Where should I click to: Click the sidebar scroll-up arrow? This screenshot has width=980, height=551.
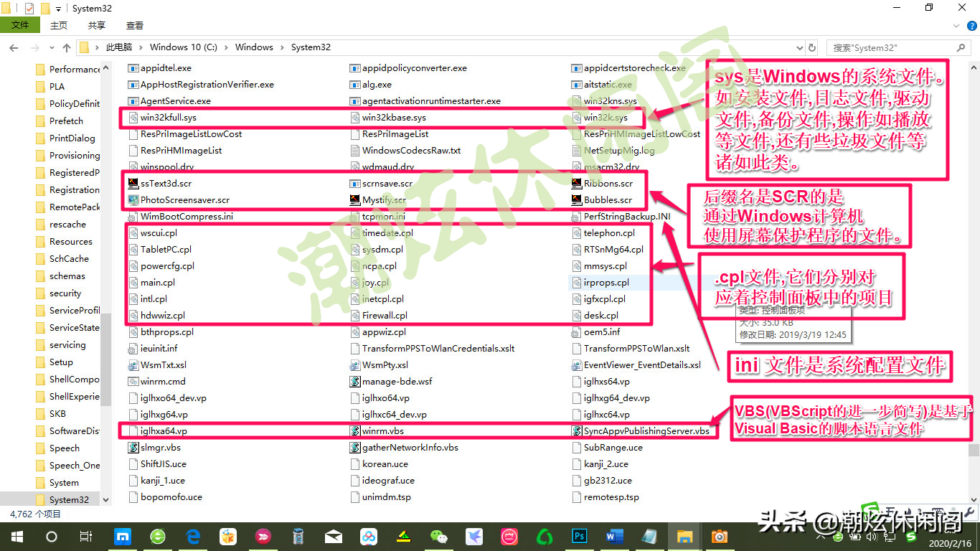point(106,67)
